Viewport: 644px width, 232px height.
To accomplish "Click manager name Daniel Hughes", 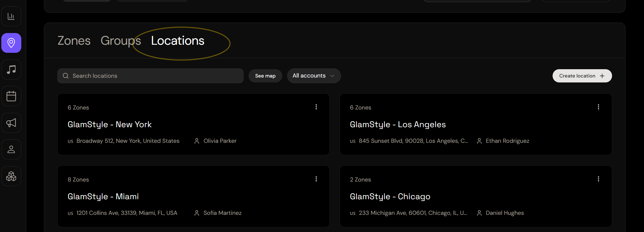I will click(505, 213).
